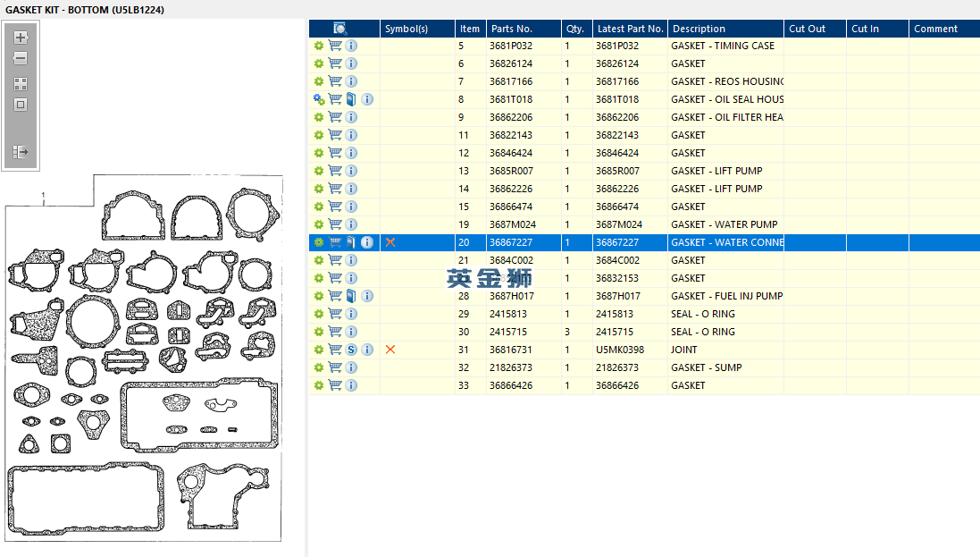The image size is (980, 557).
Task: Add sump gasket 21826373 to cart
Action: click(x=335, y=367)
